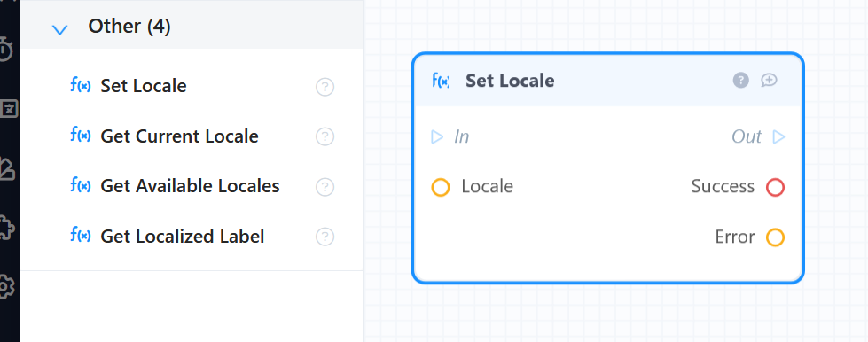Click the function icon beside Get Current Locale
This screenshot has height=342, width=868.
tap(81, 135)
